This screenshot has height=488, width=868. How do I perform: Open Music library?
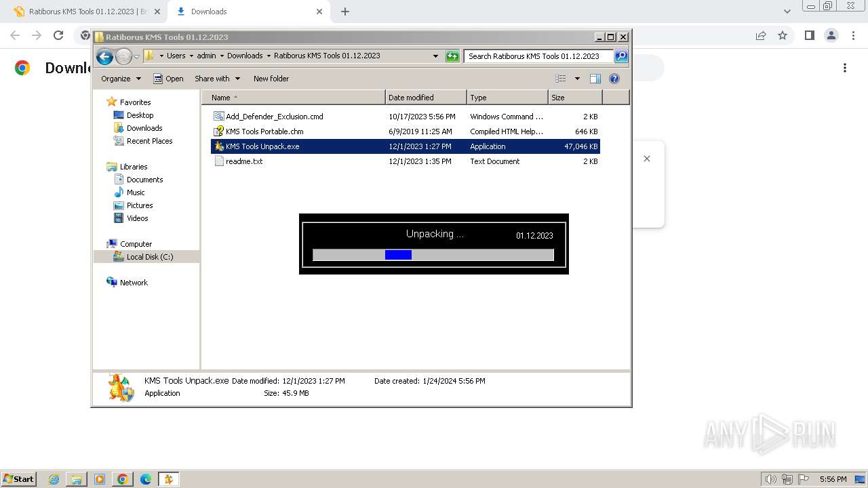pos(136,192)
